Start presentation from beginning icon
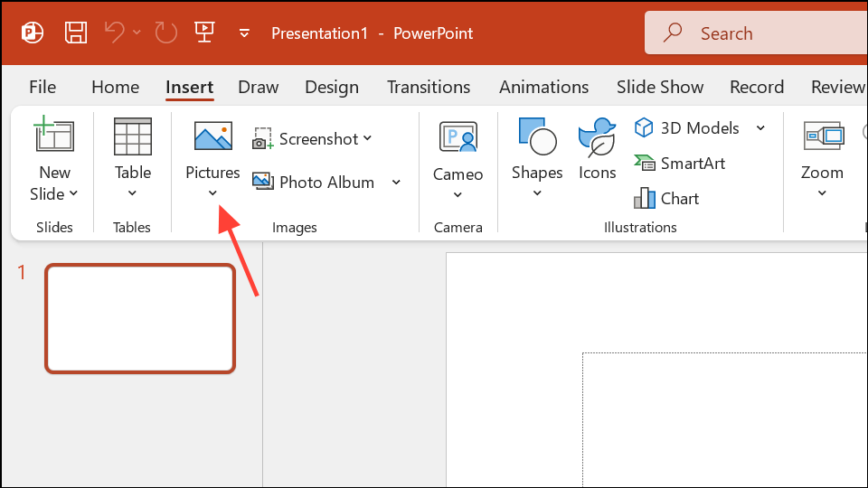 (x=204, y=33)
